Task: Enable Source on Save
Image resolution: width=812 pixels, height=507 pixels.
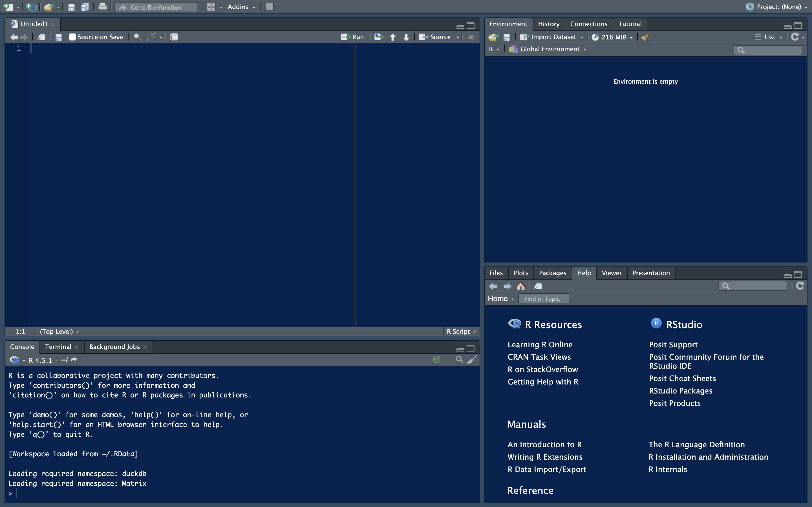Action: (x=72, y=37)
